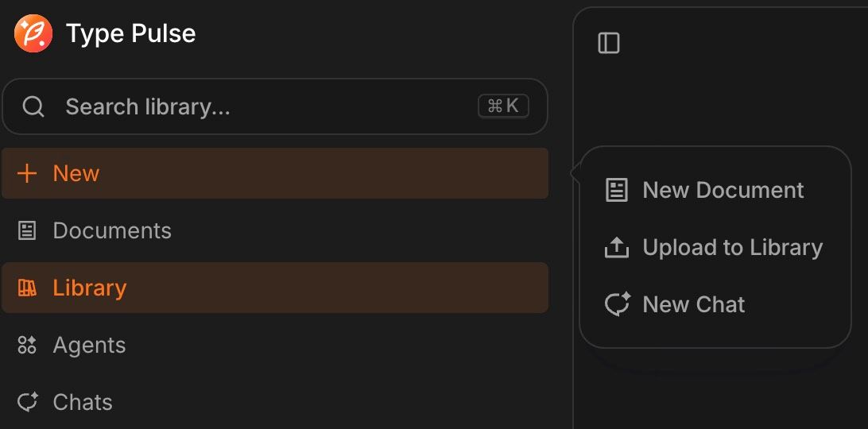Collapse the New menu via its label
Image resolution: width=868 pixels, height=429 pixels.
(x=76, y=173)
